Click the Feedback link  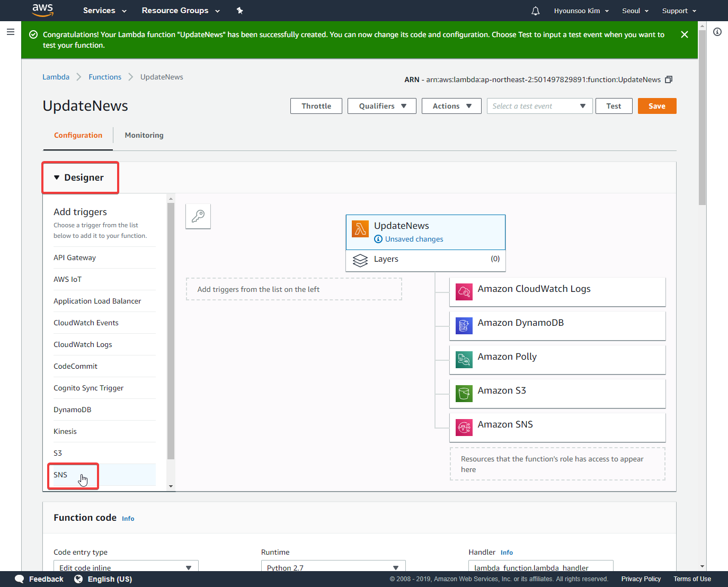46,579
